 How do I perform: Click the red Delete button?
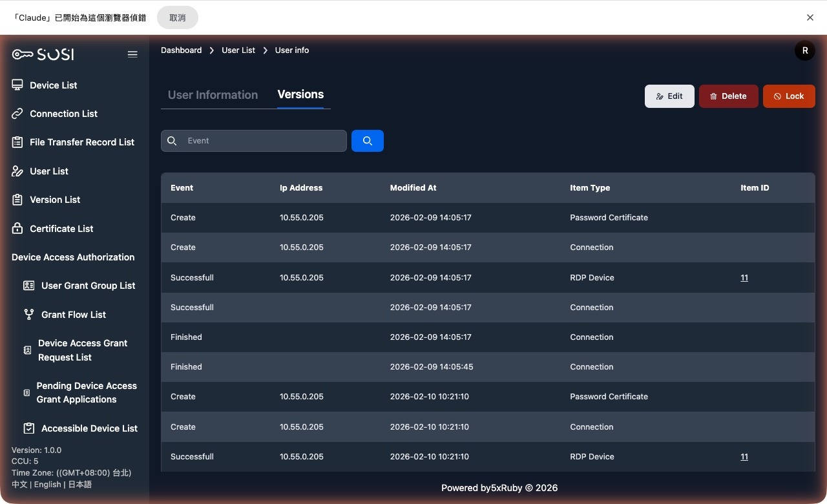click(x=728, y=96)
